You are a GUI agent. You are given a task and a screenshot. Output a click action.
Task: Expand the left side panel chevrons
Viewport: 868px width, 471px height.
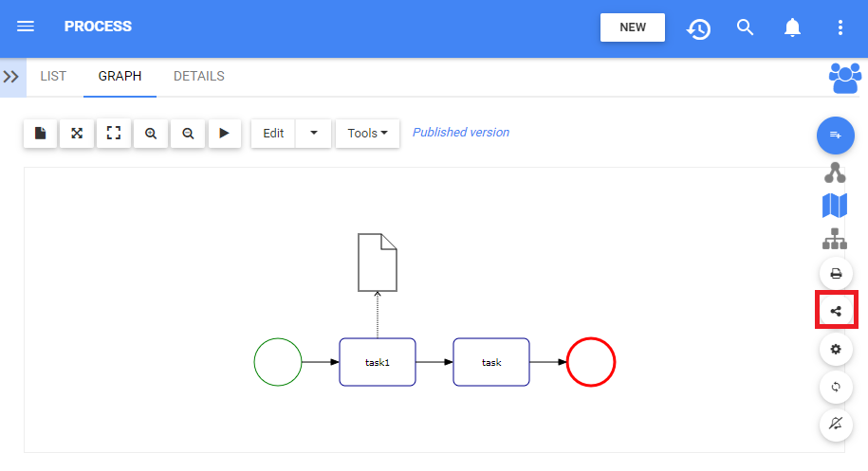12,77
